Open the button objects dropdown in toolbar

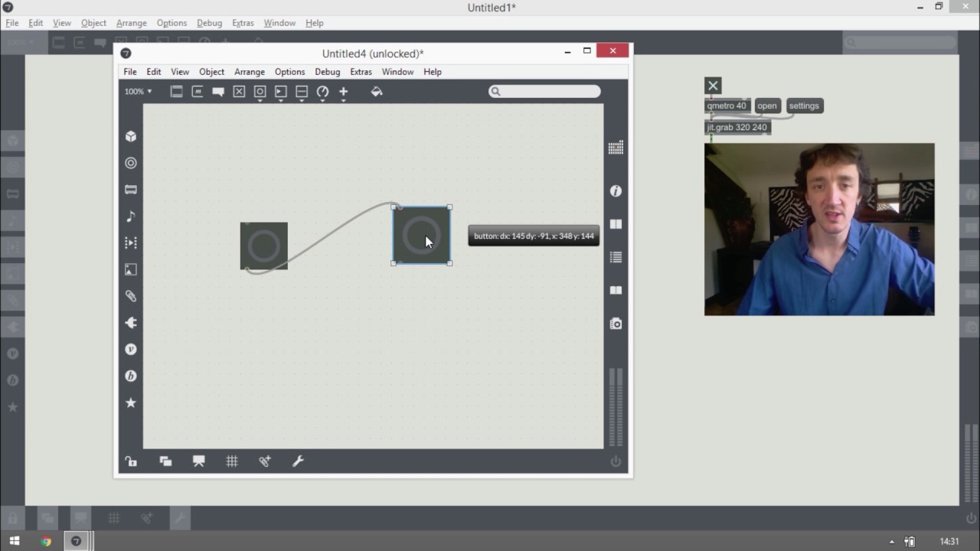click(x=260, y=93)
